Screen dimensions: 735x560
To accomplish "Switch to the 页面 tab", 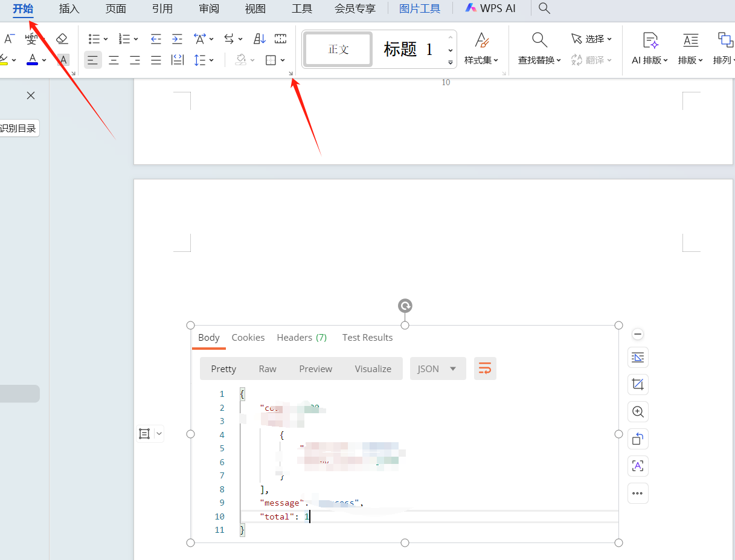I will coord(115,8).
